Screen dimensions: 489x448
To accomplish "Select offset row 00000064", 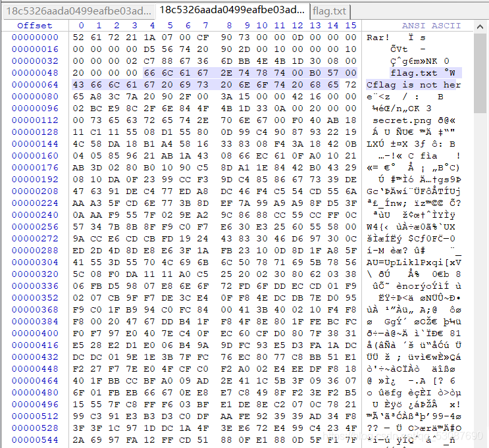I will (35, 85).
